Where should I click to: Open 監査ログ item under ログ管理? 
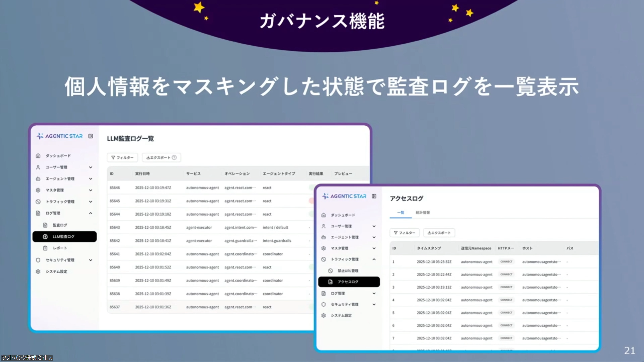click(60, 225)
